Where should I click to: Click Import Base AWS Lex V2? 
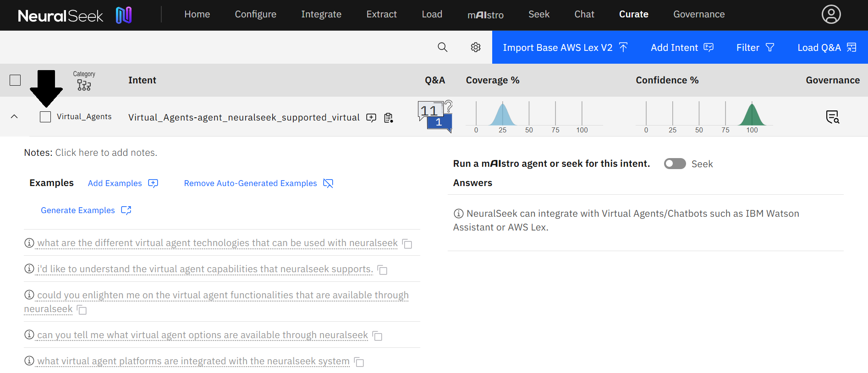click(565, 48)
